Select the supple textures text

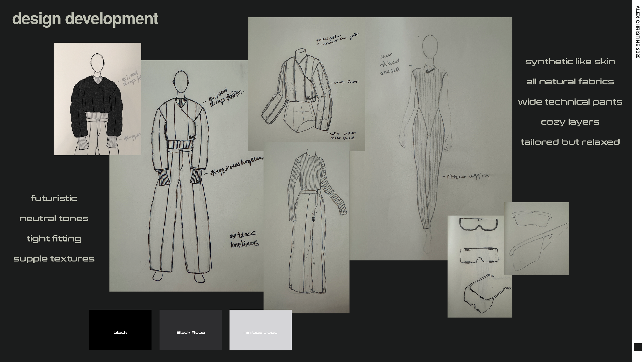54,259
